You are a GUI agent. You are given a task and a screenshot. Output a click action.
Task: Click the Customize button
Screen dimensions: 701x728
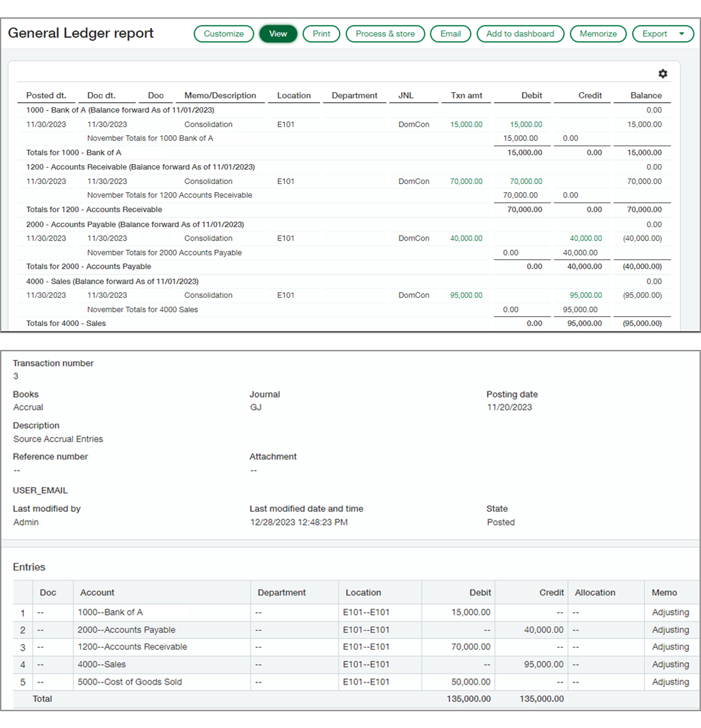tap(224, 34)
